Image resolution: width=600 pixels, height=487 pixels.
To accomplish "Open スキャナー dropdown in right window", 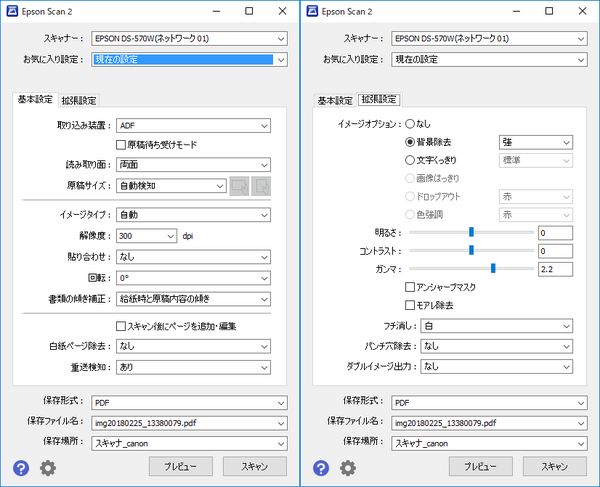I will coord(489,39).
